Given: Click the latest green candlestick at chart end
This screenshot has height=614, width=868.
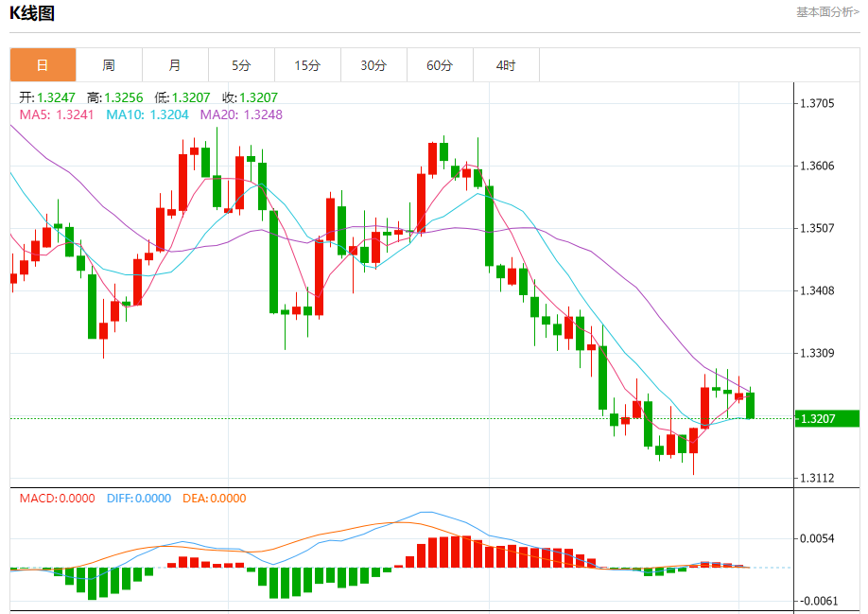Looking at the screenshot, I should (x=750, y=405).
